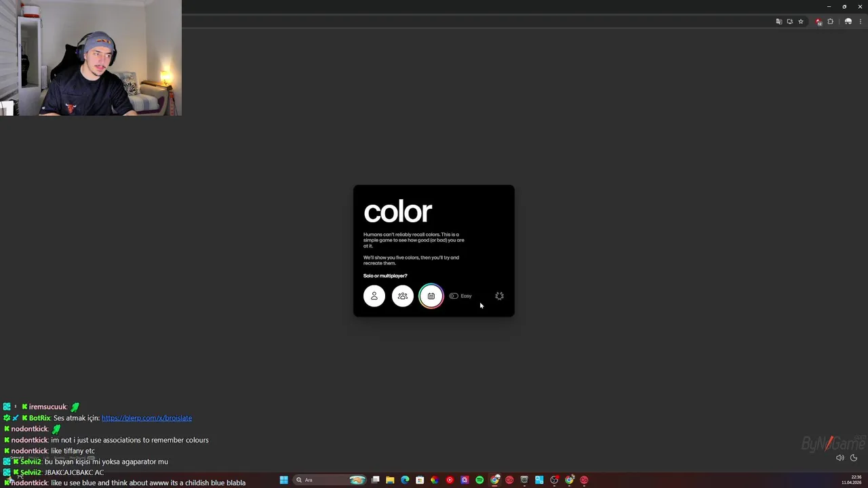Open the blerp.com link in chat

tap(146, 418)
